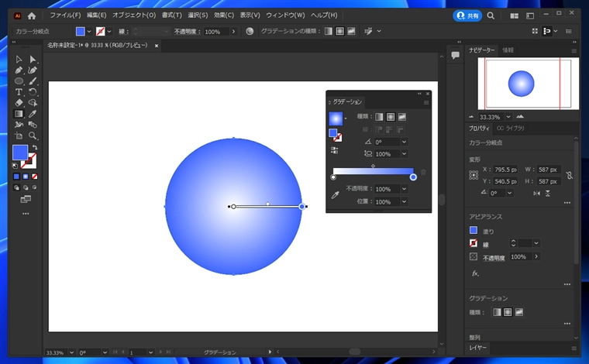This screenshot has height=364, width=589.
Task: Select the Direct Selection tool
Action: click(33, 60)
